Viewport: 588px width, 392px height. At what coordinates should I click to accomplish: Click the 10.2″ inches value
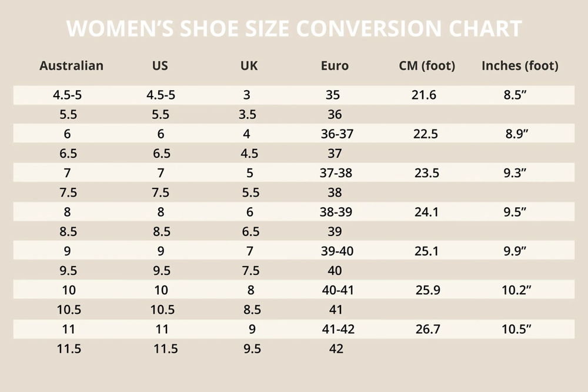coord(517,290)
